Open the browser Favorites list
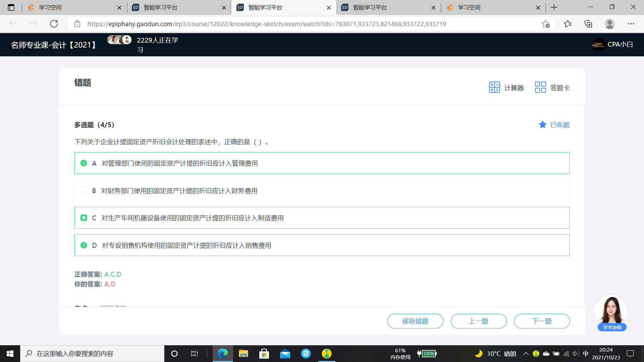This screenshot has width=644, height=362. 568,24
